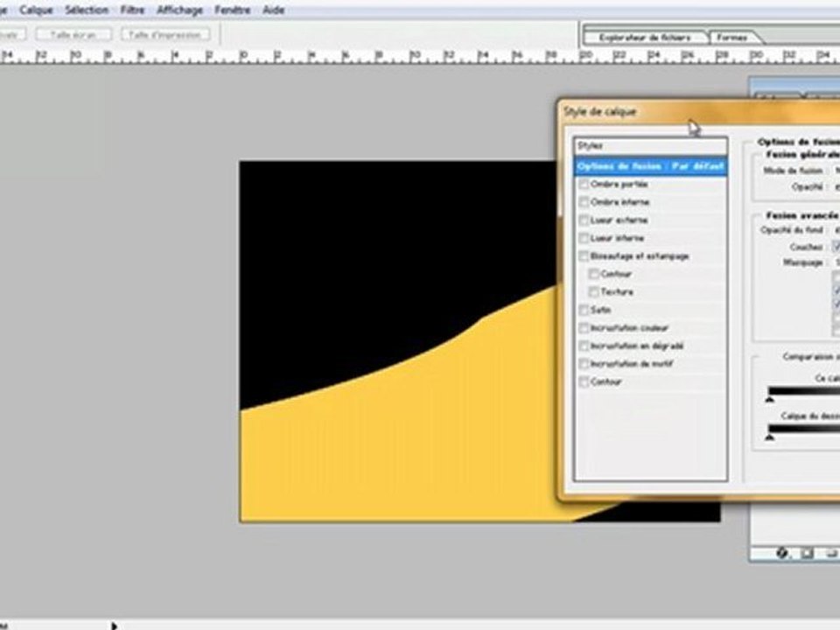Select the Styles header in the dialog

coord(650,146)
